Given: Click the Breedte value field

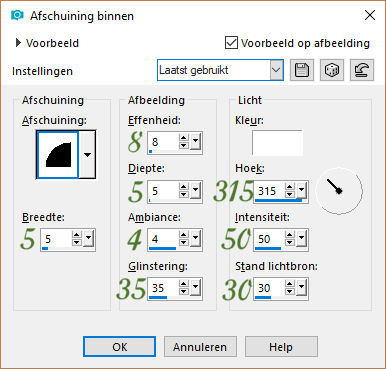Looking at the screenshot, I should (56, 240).
